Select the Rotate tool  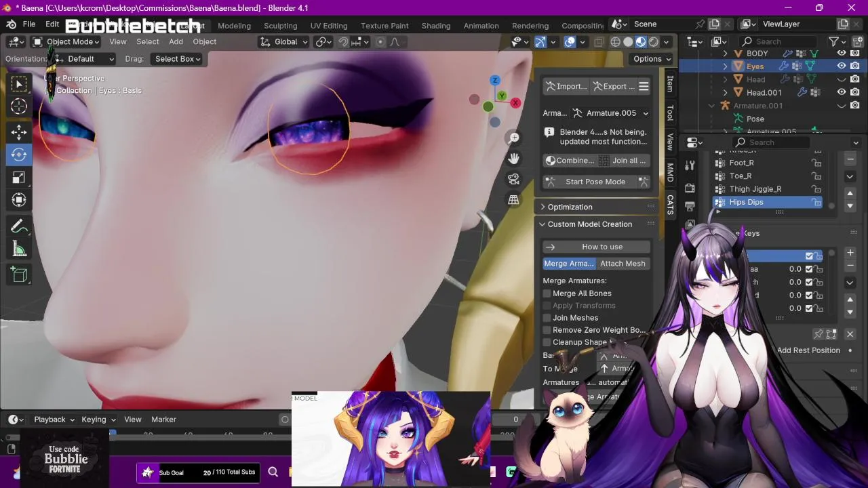coord(19,155)
